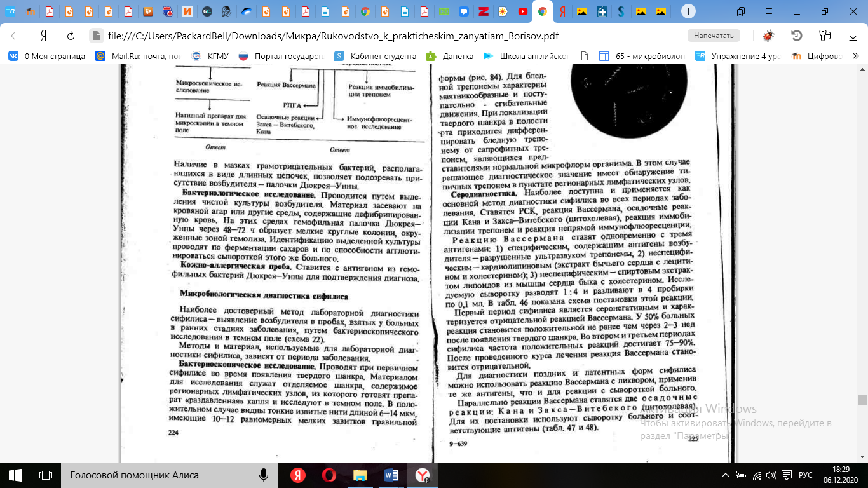Reload the PDF page

pos(71,36)
